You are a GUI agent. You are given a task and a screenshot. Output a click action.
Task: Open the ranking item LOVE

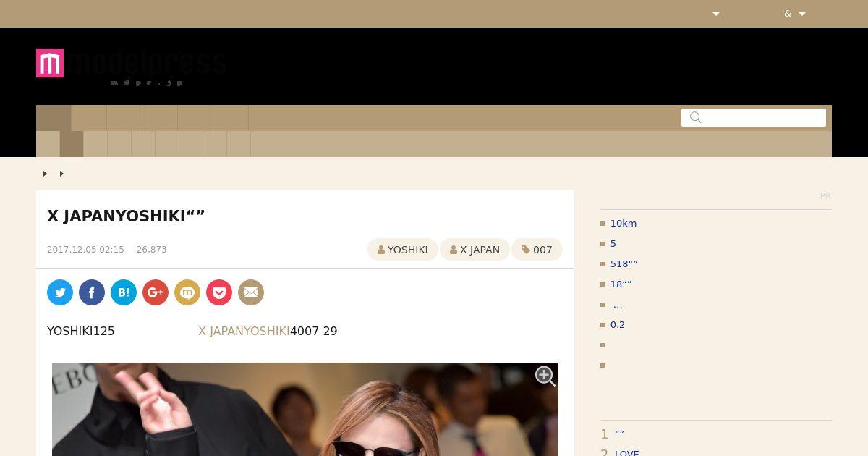[x=627, y=453]
